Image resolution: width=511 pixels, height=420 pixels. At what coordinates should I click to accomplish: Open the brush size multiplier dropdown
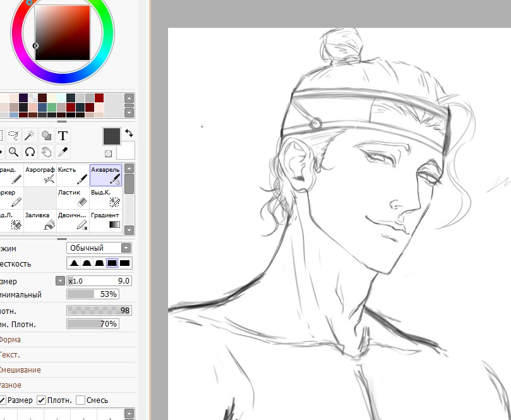60,281
